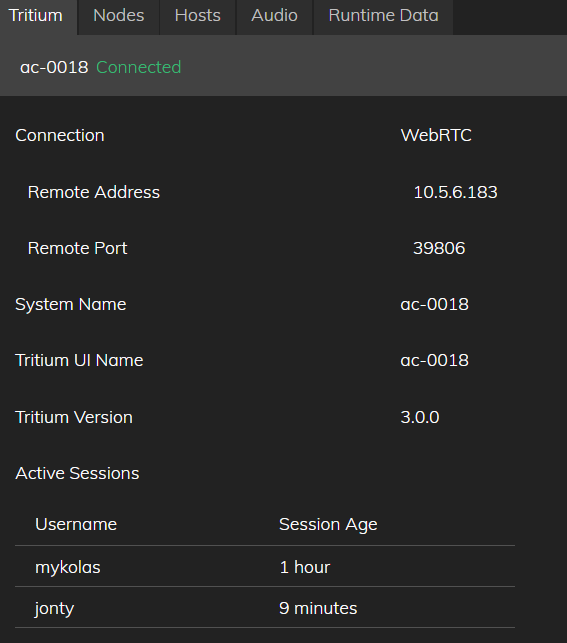This screenshot has height=643, width=567.
Task: Select the jonty username cell
Action: coord(55,609)
